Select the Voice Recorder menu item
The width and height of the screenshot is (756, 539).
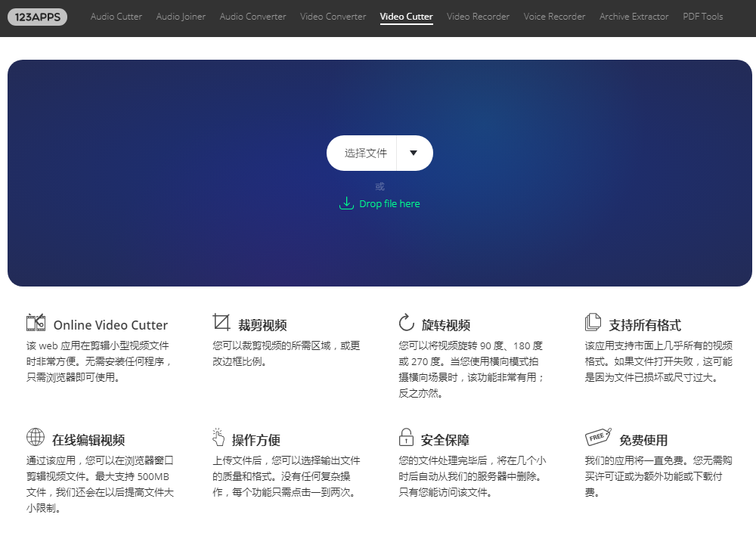pyautogui.click(x=554, y=16)
